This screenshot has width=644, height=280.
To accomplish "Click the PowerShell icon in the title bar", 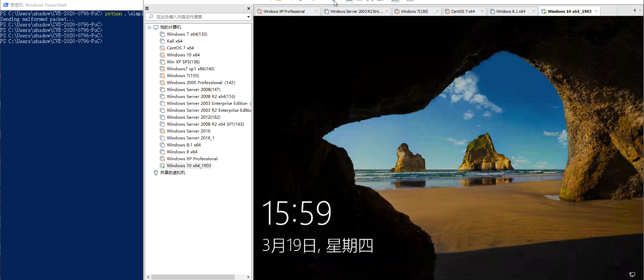I will (6, 5).
